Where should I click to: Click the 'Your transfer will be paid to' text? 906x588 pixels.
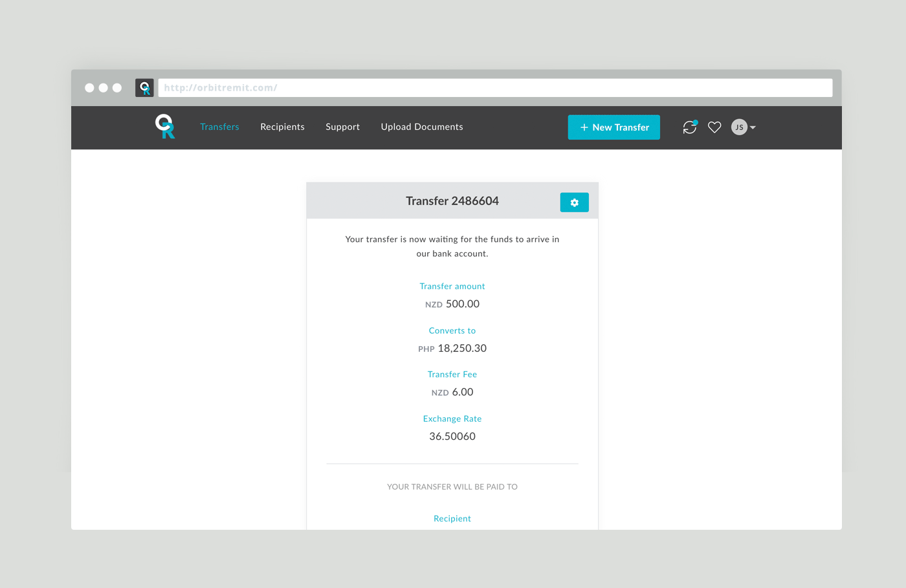click(452, 486)
